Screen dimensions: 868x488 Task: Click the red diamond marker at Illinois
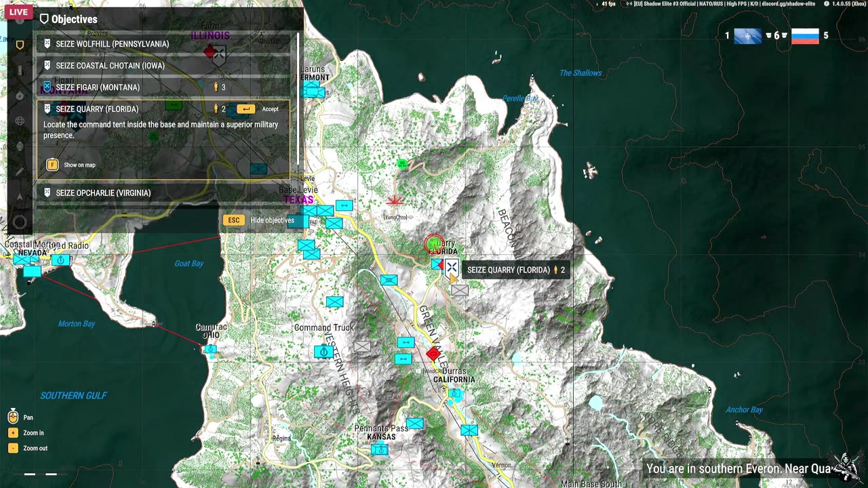[210, 51]
